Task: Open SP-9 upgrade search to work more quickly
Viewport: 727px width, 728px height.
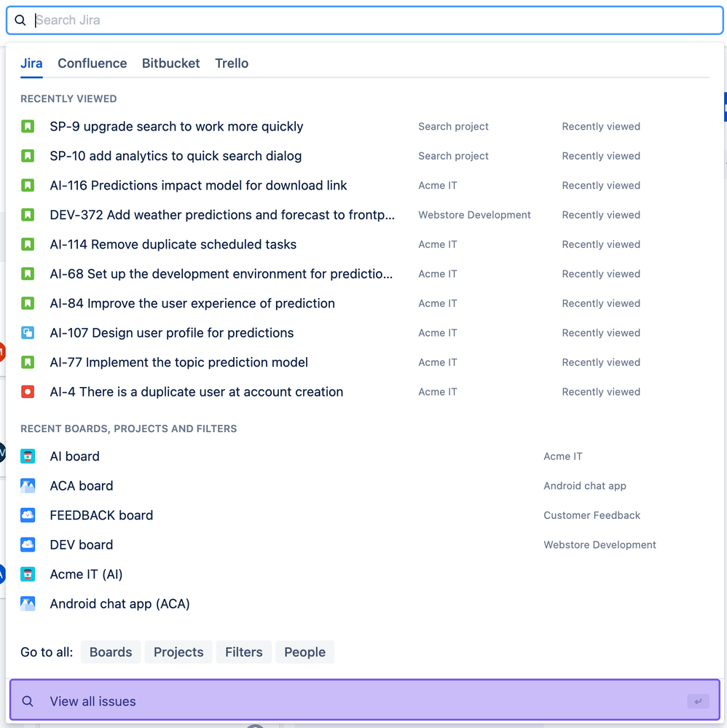Action: coord(176,126)
